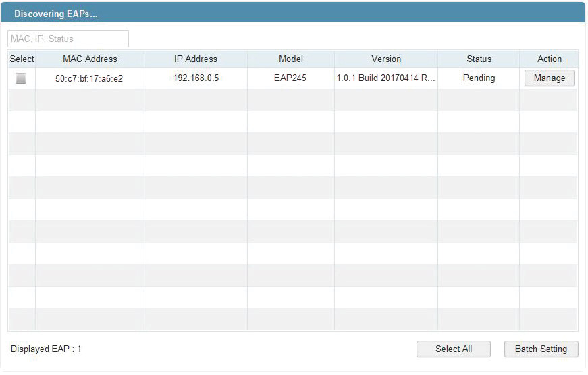Click the truncated version text 1.0.1 Build
588x375 pixels.
pyautogui.click(x=385, y=78)
